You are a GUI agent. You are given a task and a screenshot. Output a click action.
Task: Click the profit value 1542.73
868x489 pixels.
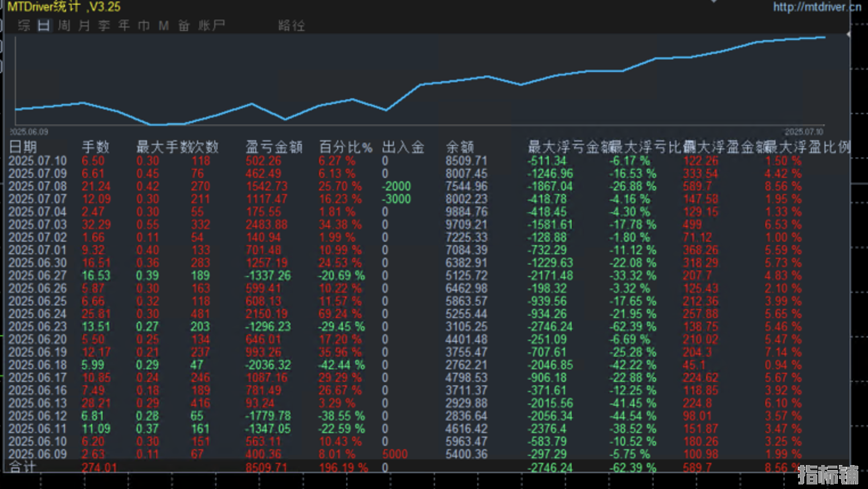(x=267, y=186)
